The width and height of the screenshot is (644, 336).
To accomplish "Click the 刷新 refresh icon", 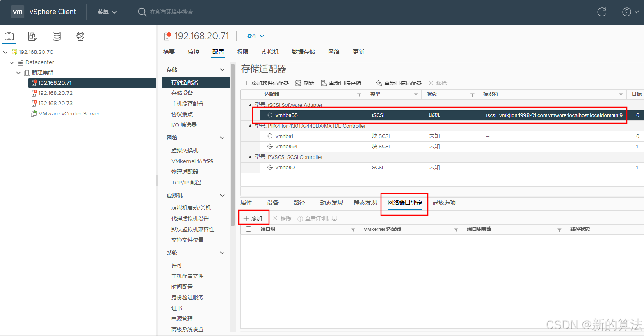I will (x=298, y=83).
